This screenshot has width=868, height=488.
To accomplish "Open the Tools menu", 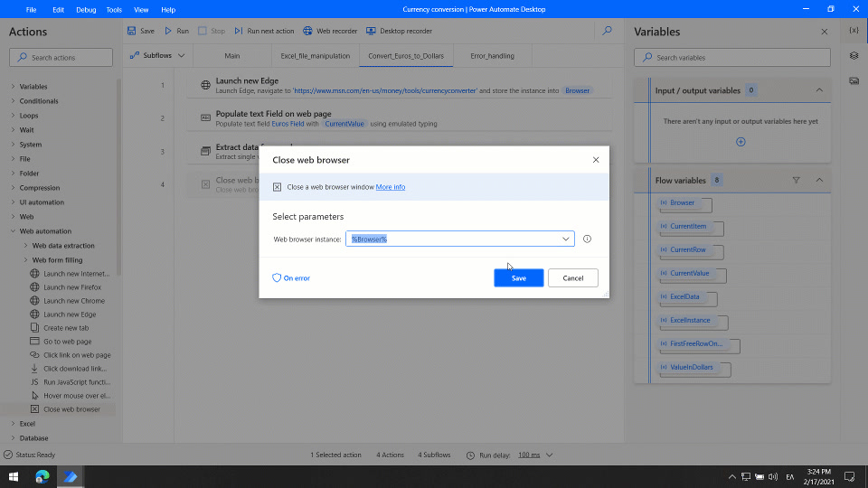I will point(114,9).
